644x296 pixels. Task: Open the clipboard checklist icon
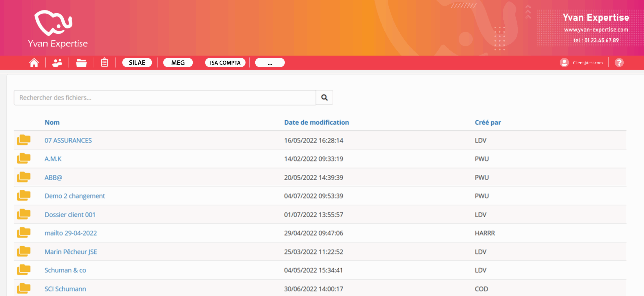click(104, 63)
